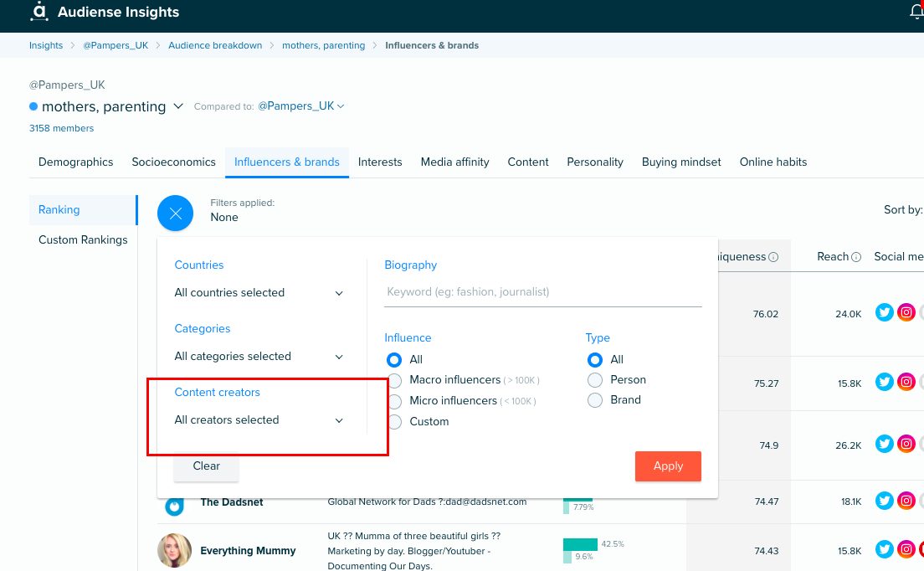The height and width of the screenshot is (571, 924).
Task: Select Micro influencers radio option
Action: (395, 401)
